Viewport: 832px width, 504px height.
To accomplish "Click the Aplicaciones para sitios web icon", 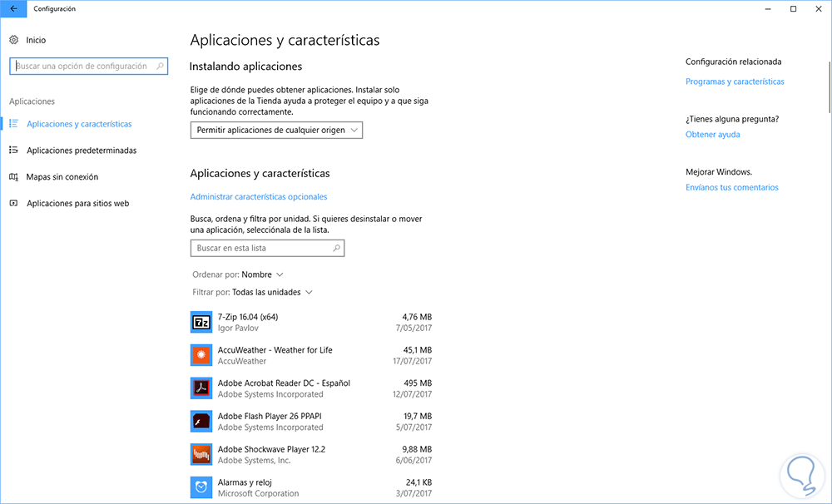I will (14, 203).
